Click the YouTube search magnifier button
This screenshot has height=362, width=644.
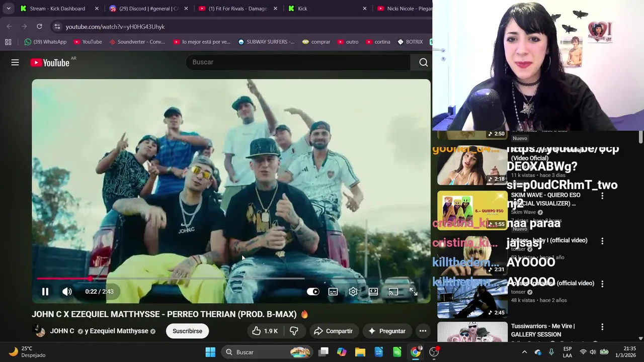click(424, 62)
